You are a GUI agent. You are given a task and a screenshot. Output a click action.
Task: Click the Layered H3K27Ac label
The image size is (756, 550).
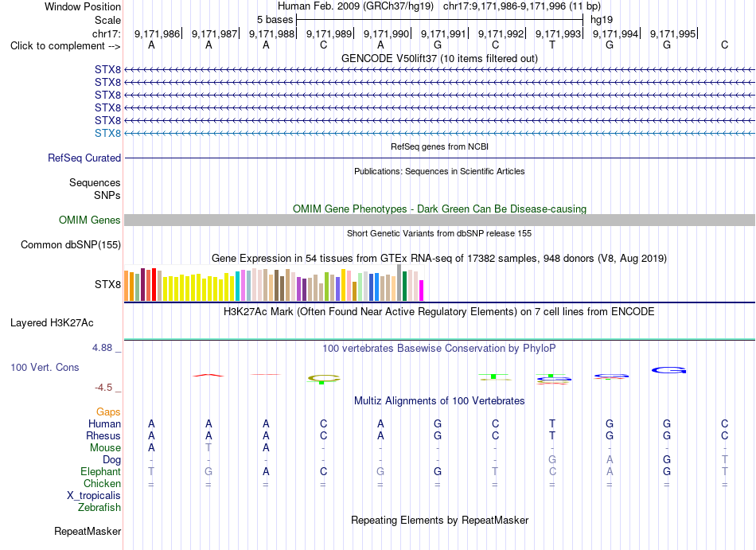click(x=52, y=323)
